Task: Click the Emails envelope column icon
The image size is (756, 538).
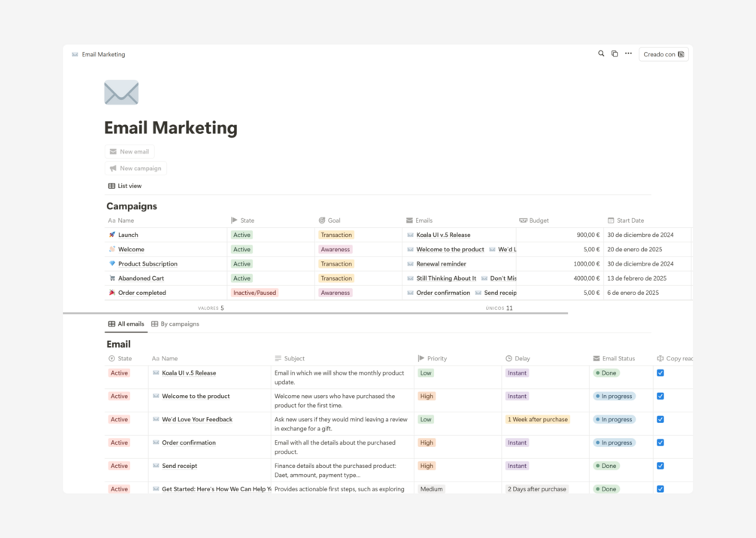Action: click(409, 220)
